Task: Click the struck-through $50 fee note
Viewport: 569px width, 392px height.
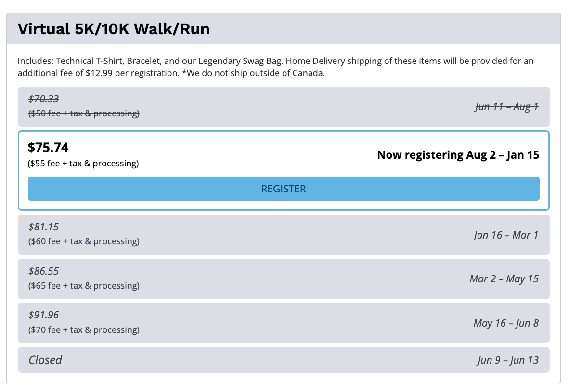Action: coord(83,114)
